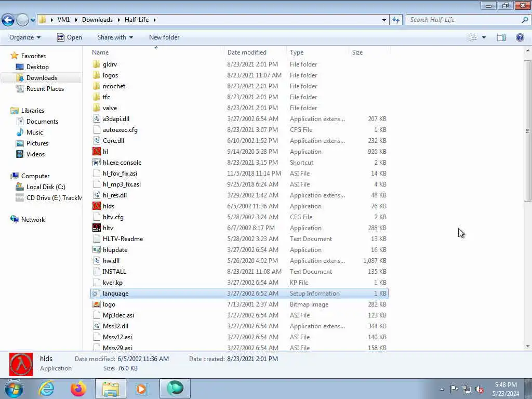Select the tfc folder icon

(96, 97)
